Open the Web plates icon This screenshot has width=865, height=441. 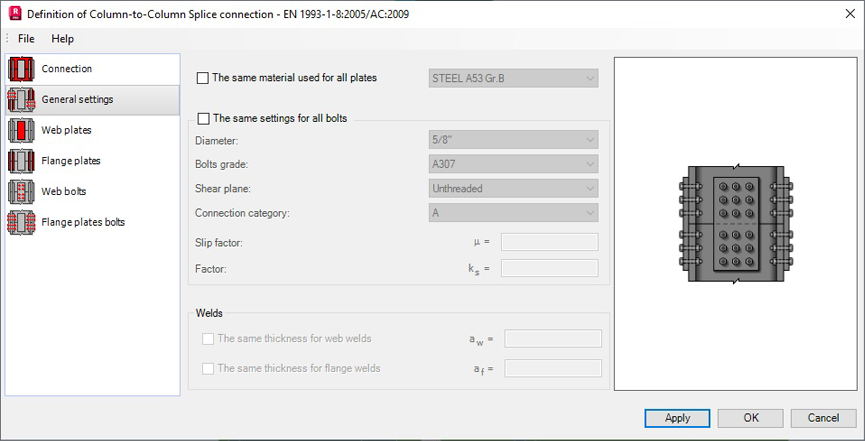point(21,131)
